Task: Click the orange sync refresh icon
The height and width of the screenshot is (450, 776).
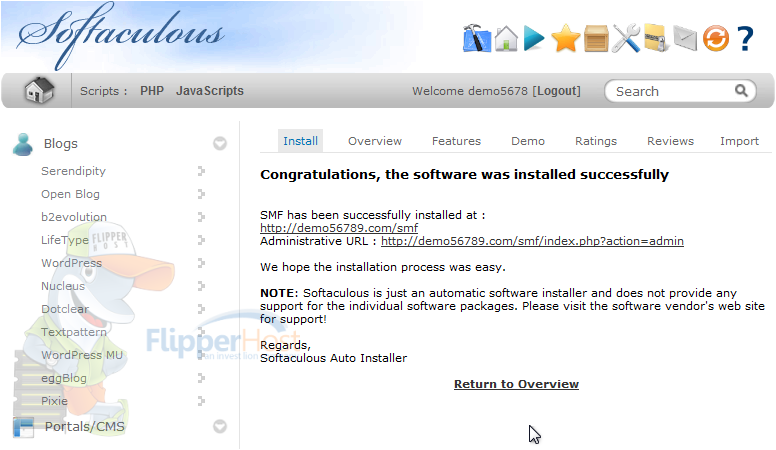Action: click(716, 39)
